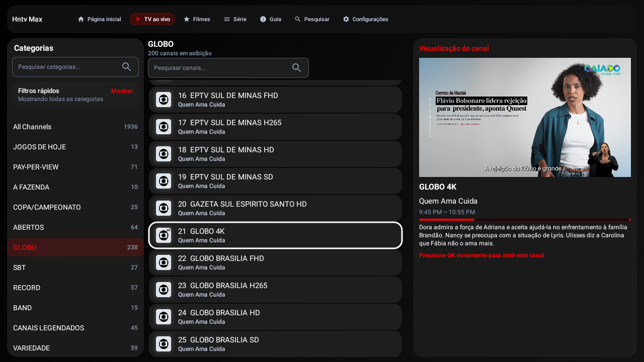644x362 pixels.
Task: Click the Visualização do canal heading
Action: point(454,48)
